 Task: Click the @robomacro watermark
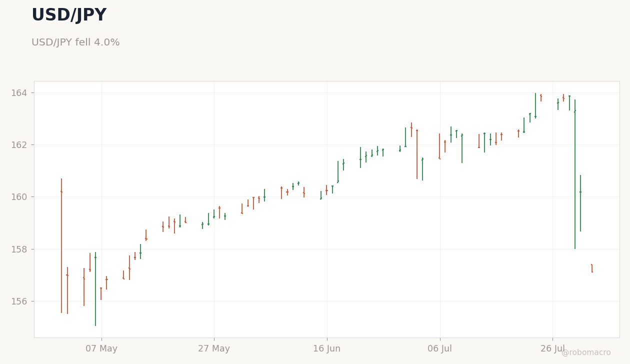pyautogui.click(x=586, y=352)
